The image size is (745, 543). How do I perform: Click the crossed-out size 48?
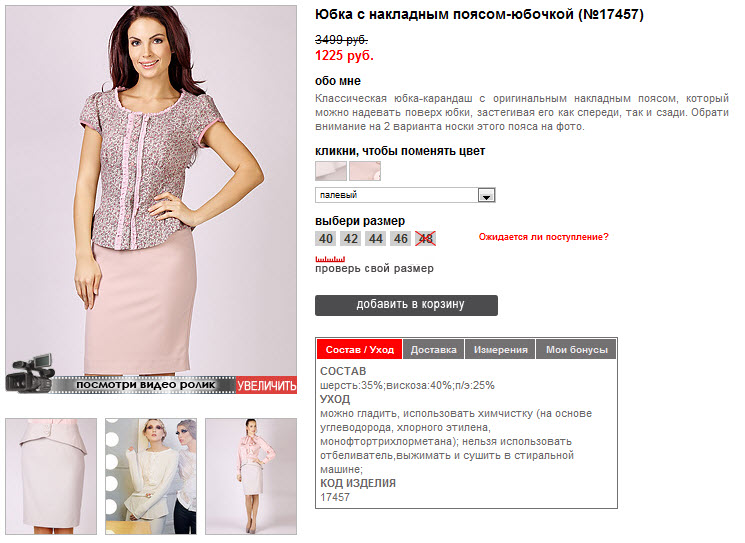(x=426, y=238)
